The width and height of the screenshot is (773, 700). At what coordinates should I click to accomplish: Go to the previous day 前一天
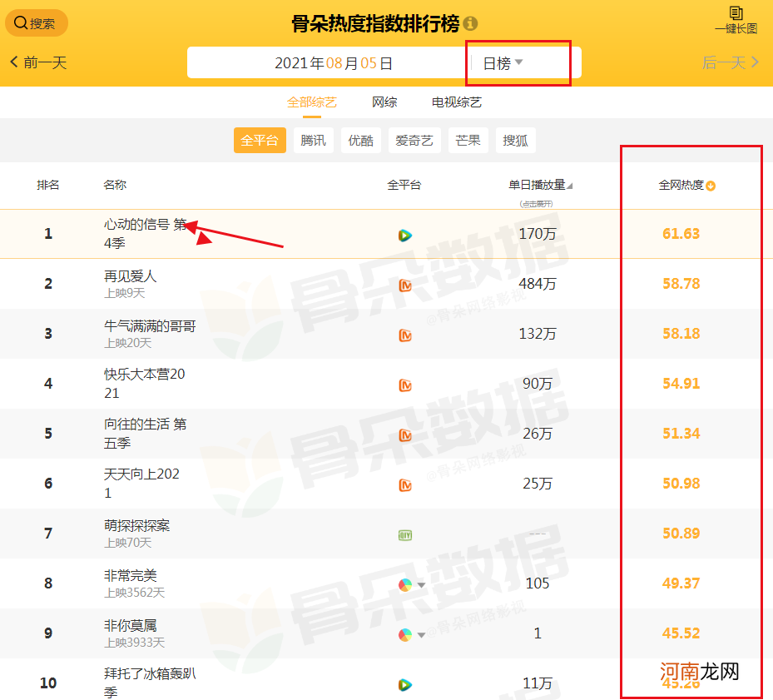37,62
